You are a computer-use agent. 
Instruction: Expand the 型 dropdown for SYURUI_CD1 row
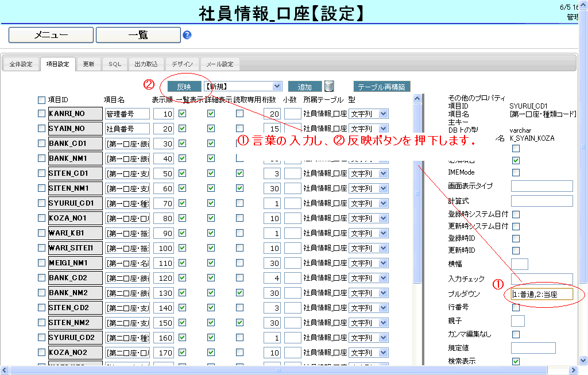click(384, 203)
